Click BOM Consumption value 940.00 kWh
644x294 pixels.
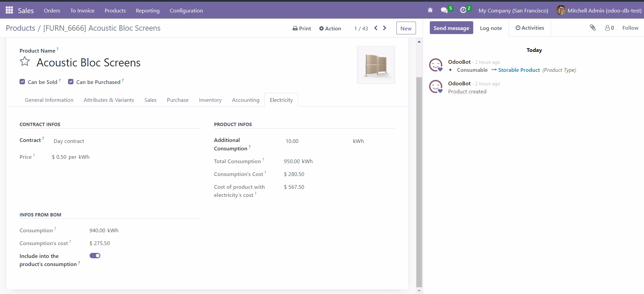point(104,230)
